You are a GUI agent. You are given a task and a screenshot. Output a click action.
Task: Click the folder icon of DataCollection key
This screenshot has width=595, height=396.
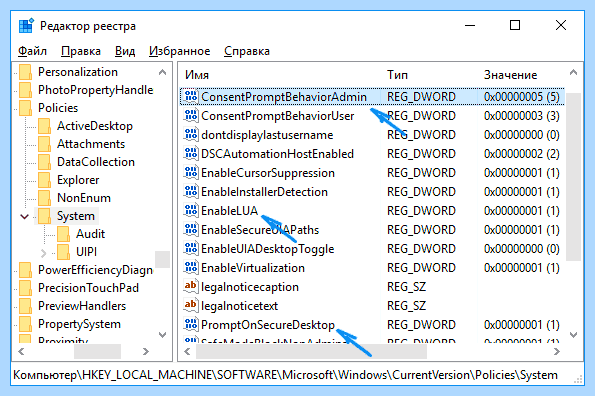45,162
